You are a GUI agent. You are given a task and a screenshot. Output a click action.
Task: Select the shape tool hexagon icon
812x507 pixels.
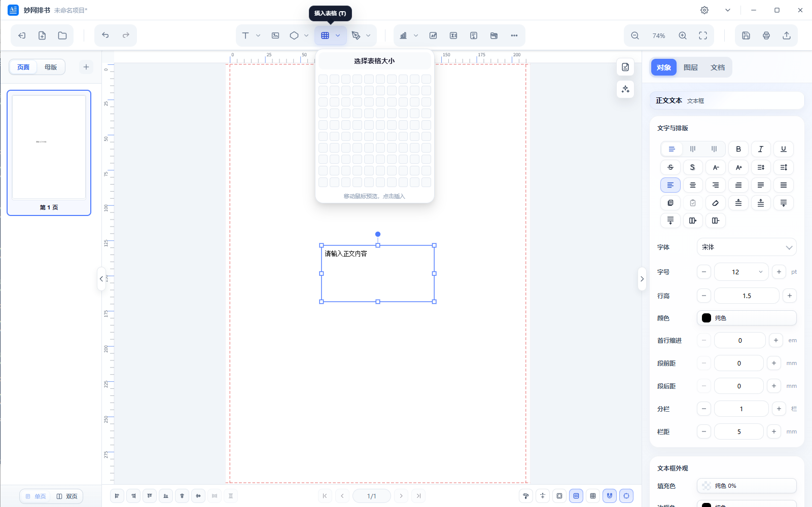coord(294,35)
